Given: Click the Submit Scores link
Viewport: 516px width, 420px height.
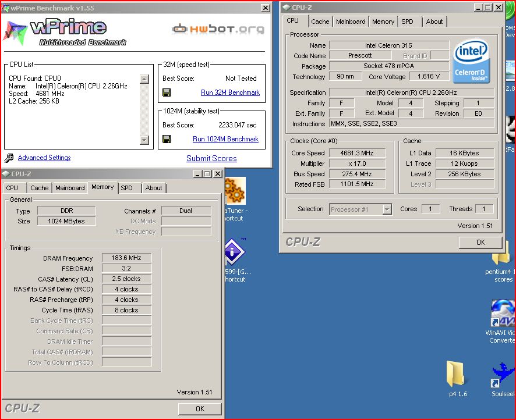Looking at the screenshot, I should click(x=211, y=158).
